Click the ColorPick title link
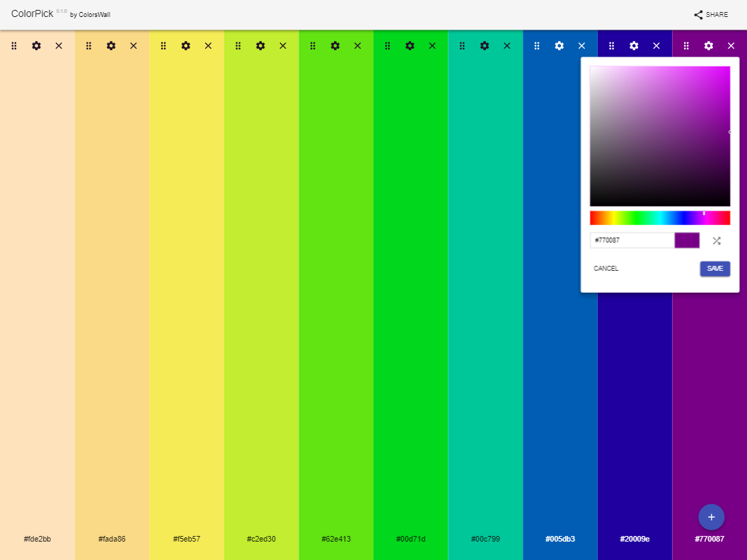Viewport: 747px width, 560px height. point(33,13)
